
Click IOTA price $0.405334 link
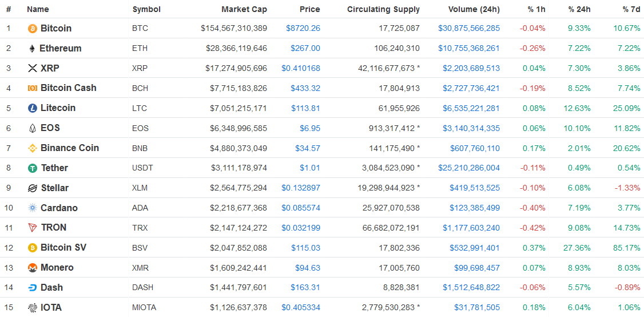(301, 308)
